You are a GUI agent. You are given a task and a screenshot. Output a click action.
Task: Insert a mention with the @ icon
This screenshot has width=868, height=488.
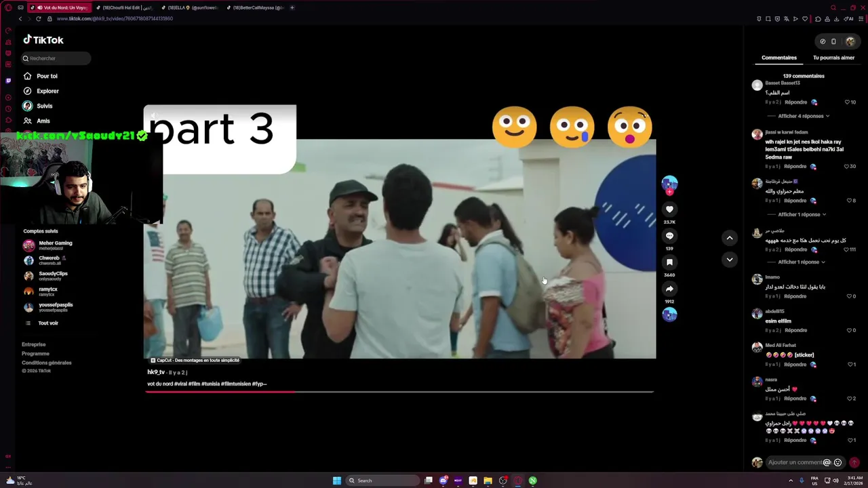827,462
